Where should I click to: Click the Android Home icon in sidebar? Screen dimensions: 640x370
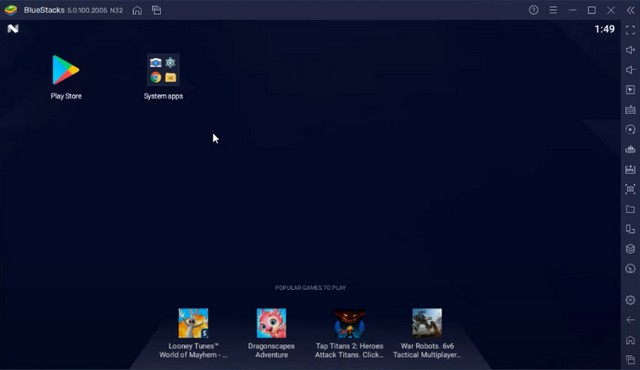[x=630, y=340]
